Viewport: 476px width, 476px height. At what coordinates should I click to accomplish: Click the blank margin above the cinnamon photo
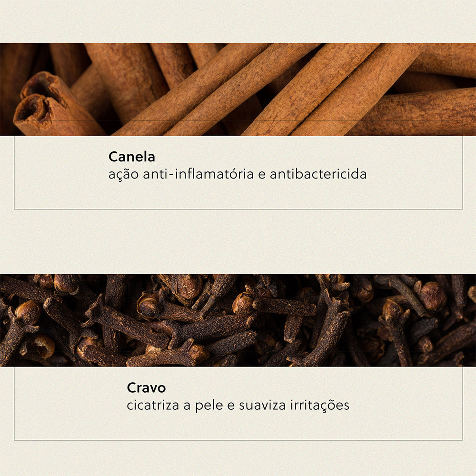238,21
